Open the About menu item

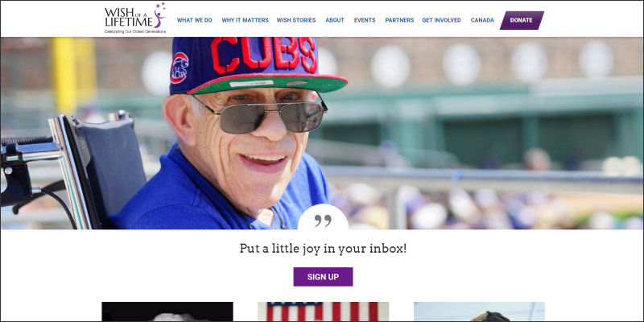pyautogui.click(x=335, y=20)
